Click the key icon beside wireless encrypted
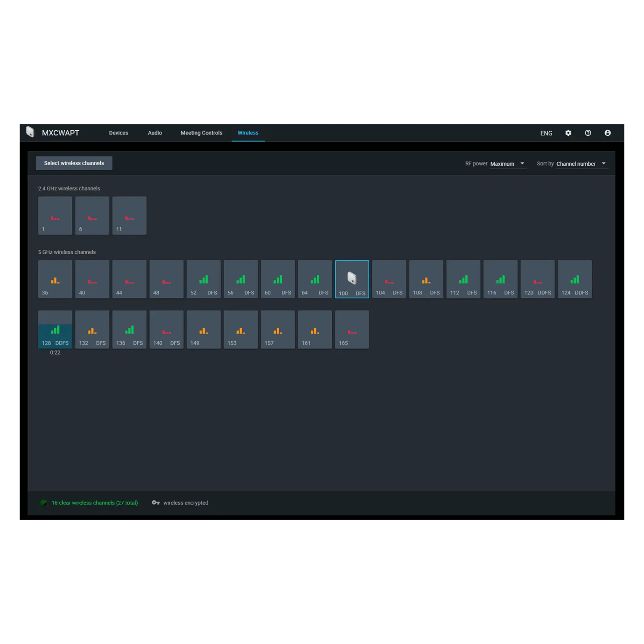The width and height of the screenshot is (644, 644). (156, 503)
